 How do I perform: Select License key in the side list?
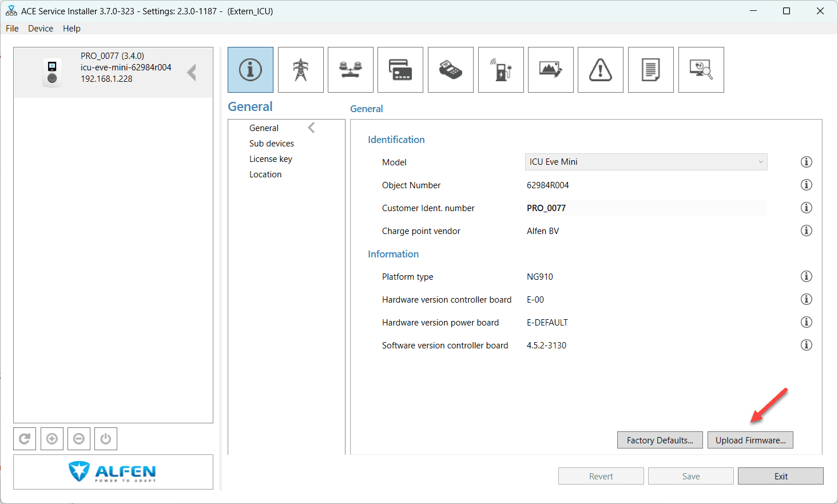271,159
